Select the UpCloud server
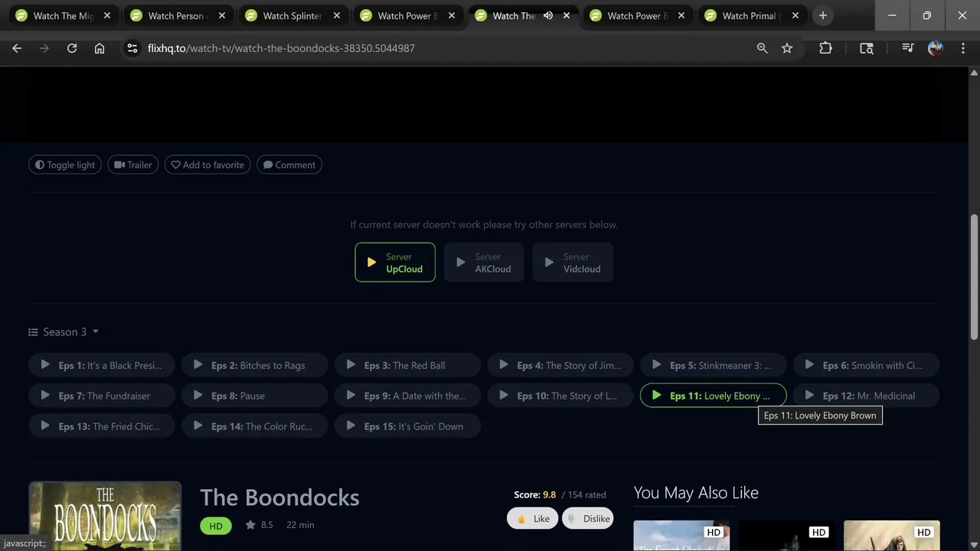This screenshot has width=980, height=551. click(x=395, y=262)
